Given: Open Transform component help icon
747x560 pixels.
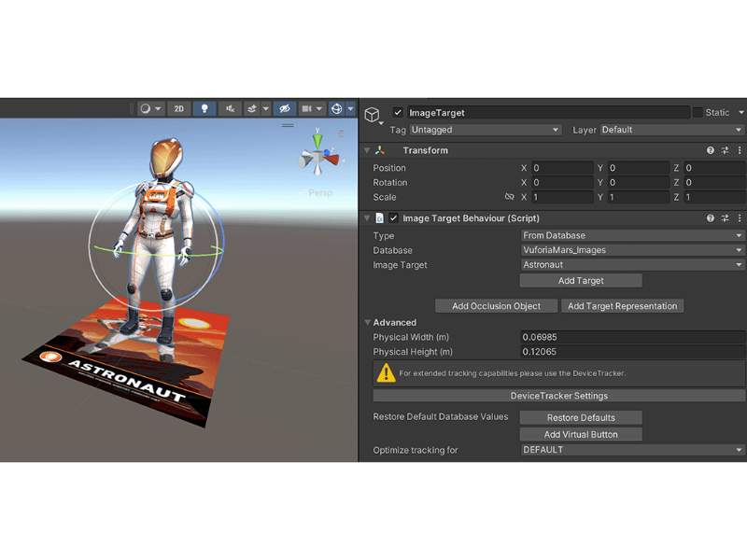Looking at the screenshot, I should pos(711,150).
